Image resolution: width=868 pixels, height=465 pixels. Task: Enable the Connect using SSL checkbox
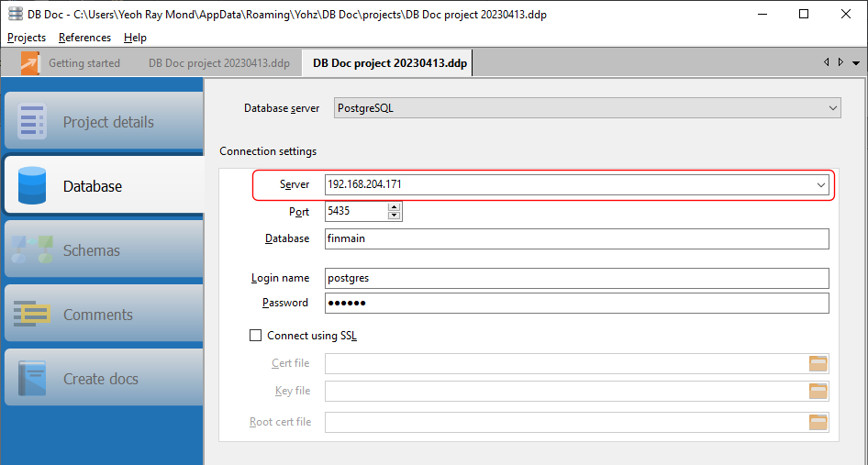click(x=256, y=336)
